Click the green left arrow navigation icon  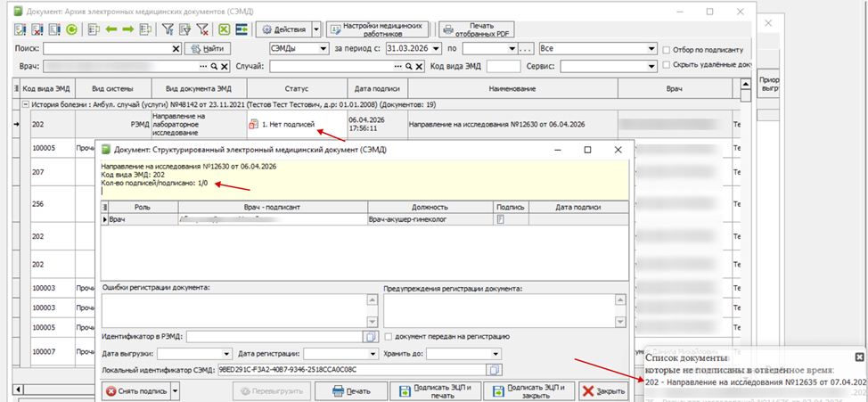click(111, 29)
